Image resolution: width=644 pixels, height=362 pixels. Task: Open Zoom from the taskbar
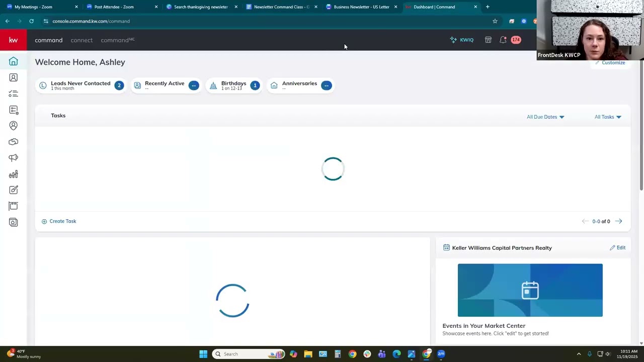(x=441, y=354)
